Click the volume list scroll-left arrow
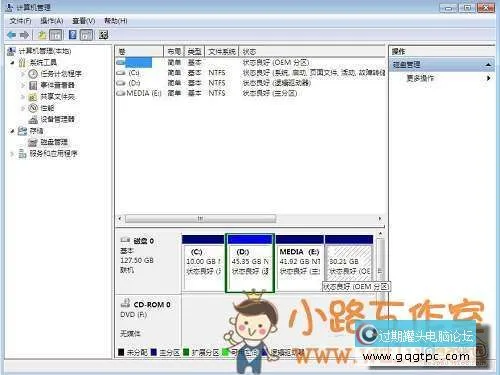 click(120, 219)
